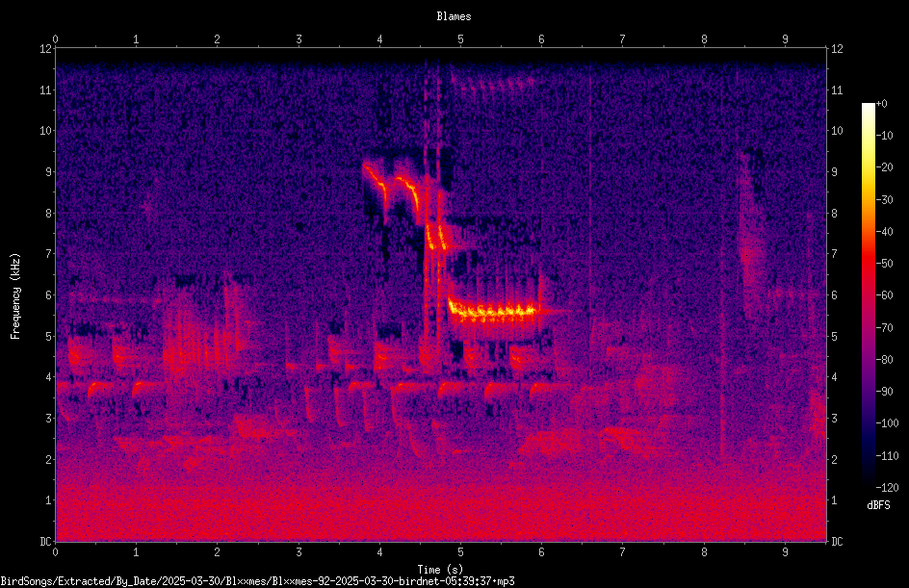Image resolution: width=909 pixels, height=588 pixels.
Task: Select the '-100' colorbar label
Action: (x=887, y=423)
